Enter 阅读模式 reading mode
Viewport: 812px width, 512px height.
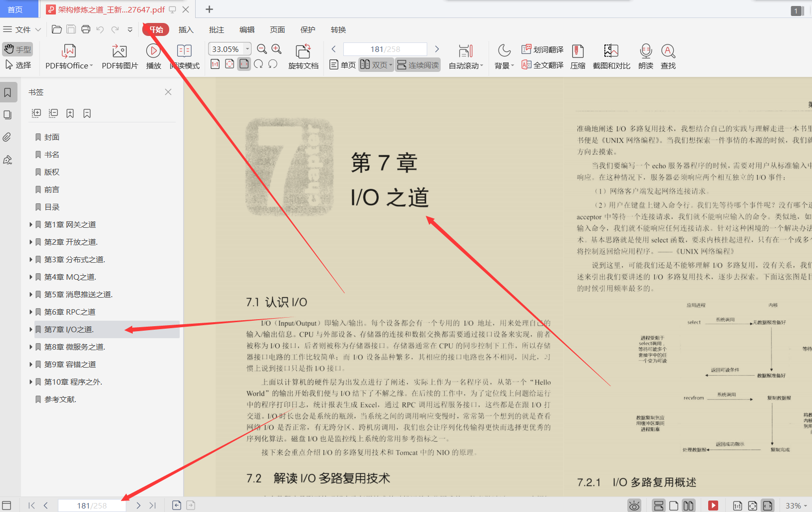[185, 57]
